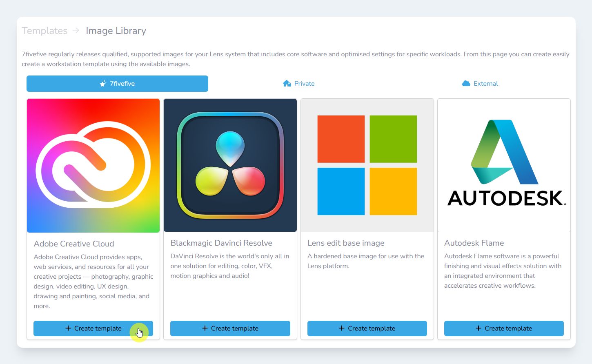The width and height of the screenshot is (592, 364).
Task: Click the cloud icon beside External
Action: pyautogui.click(x=466, y=84)
